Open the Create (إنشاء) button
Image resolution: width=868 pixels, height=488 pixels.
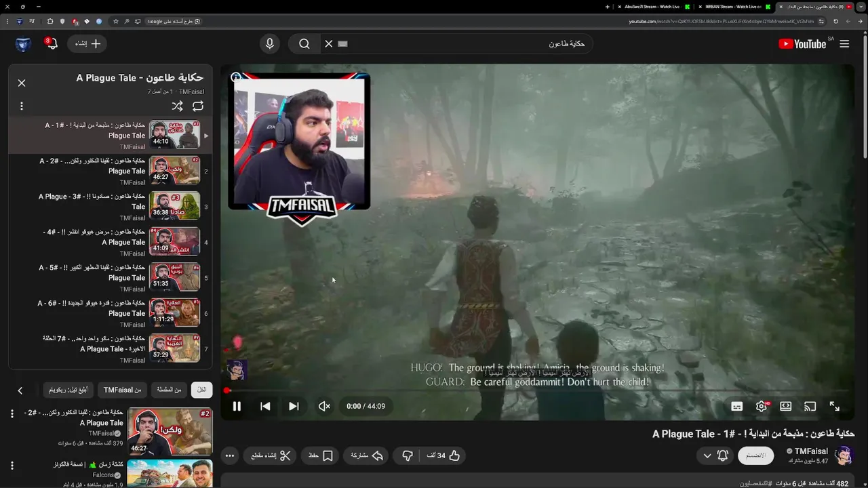point(88,43)
